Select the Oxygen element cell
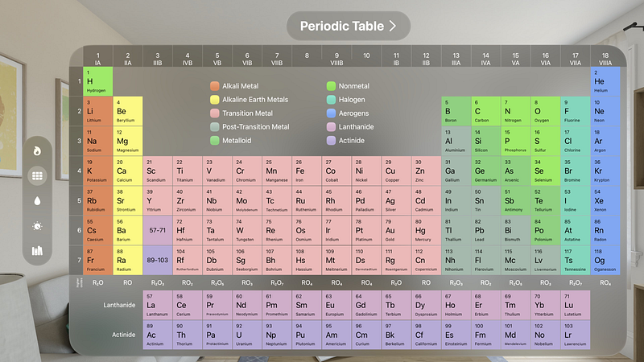This screenshot has height=362, width=644. point(546,111)
